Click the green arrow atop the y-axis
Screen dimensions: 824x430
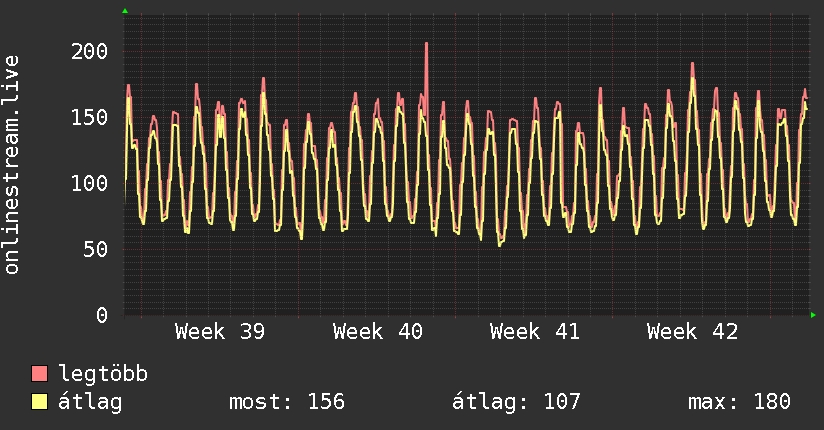pos(125,11)
